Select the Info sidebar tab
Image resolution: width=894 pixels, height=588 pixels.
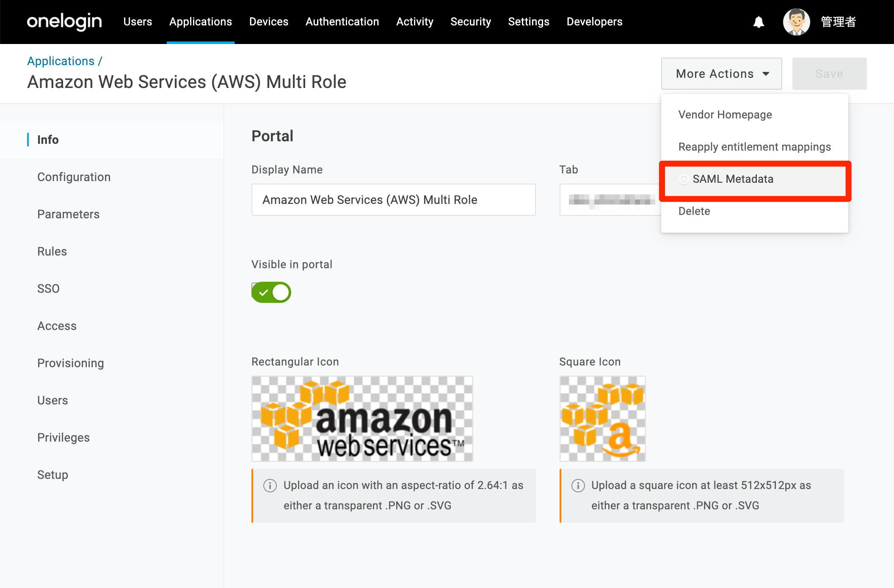click(x=112, y=140)
